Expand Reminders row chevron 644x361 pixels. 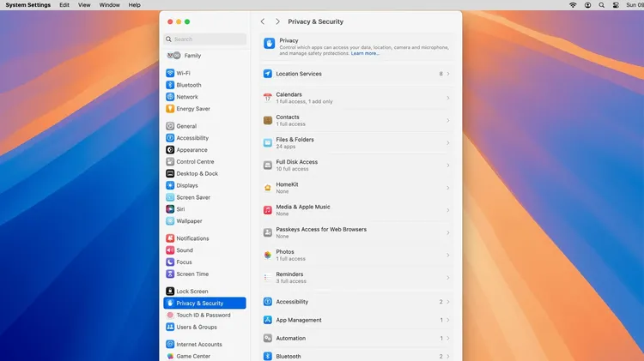448,277
